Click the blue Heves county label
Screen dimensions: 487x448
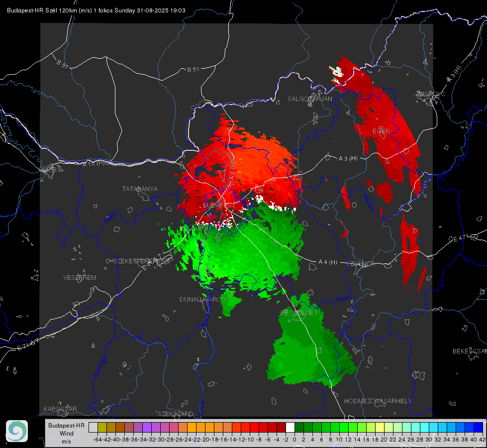click(368, 203)
